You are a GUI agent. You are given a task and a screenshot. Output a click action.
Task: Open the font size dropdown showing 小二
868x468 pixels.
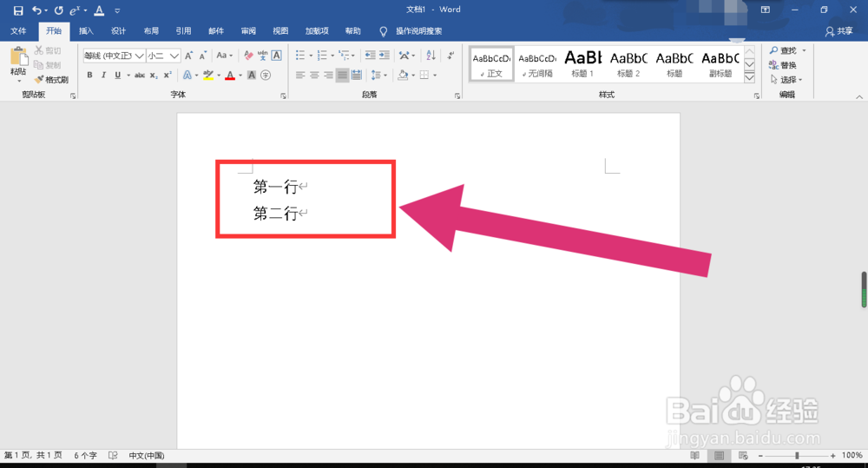click(x=174, y=56)
